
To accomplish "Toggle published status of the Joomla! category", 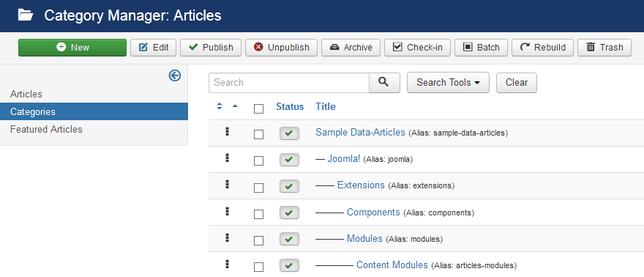I will tap(289, 160).
